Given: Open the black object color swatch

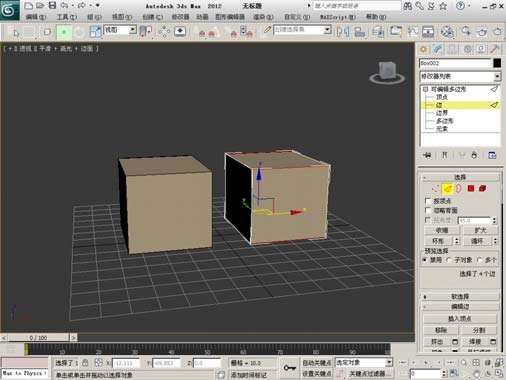Looking at the screenshot, I should click(x=497, y=63).
